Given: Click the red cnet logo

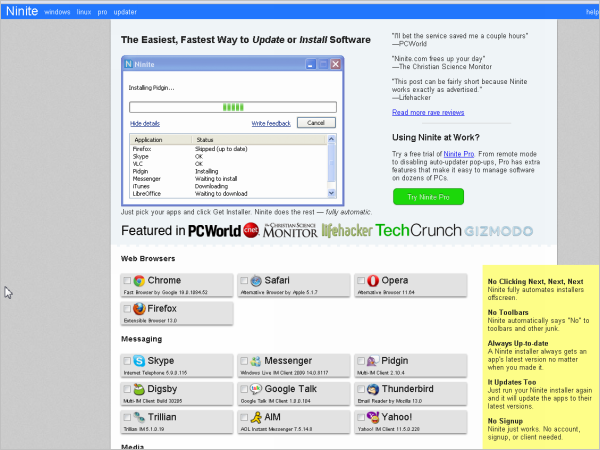Looking at the screenshot, I should coord(251,230).
